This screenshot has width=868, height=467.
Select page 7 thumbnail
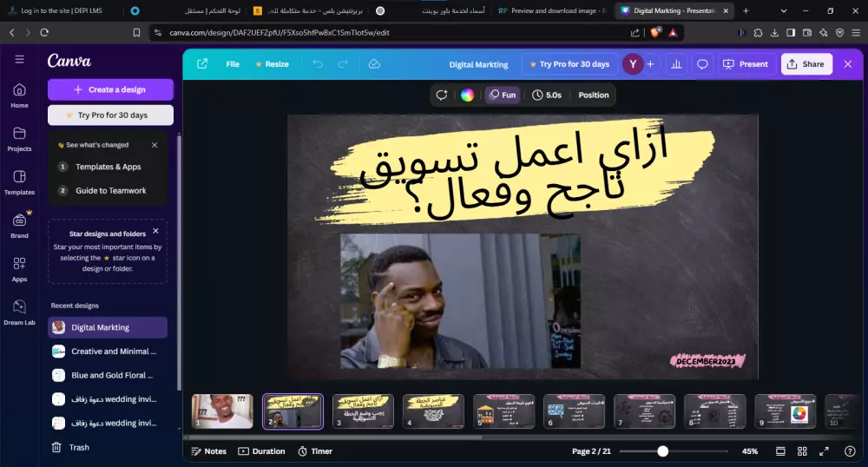644,411
